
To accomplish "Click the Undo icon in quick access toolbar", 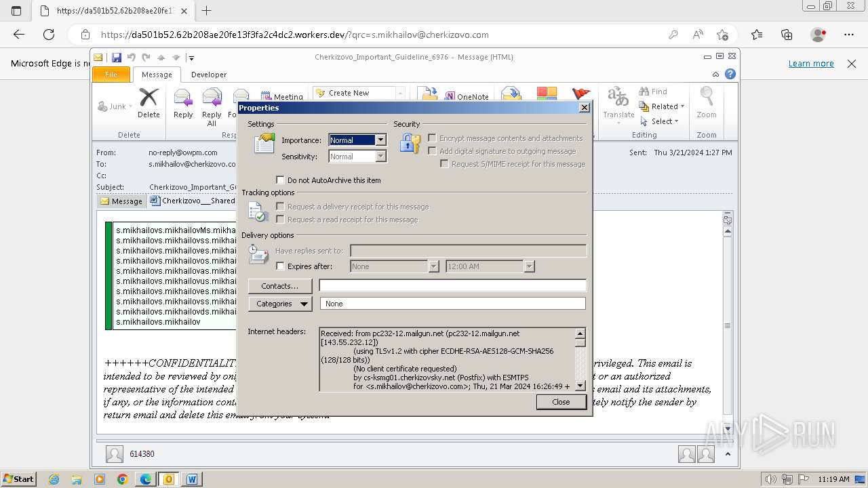I will [x=132, y=58].
